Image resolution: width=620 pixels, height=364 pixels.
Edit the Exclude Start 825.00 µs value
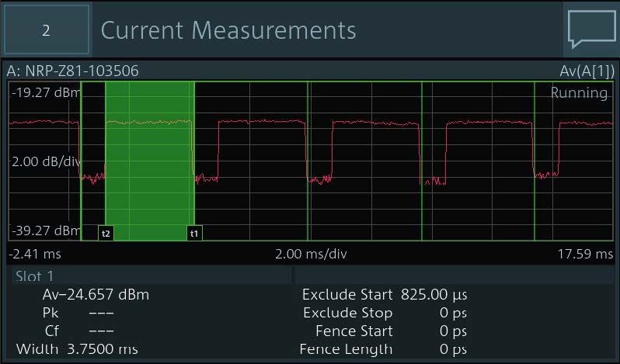[x=433, y=295]
